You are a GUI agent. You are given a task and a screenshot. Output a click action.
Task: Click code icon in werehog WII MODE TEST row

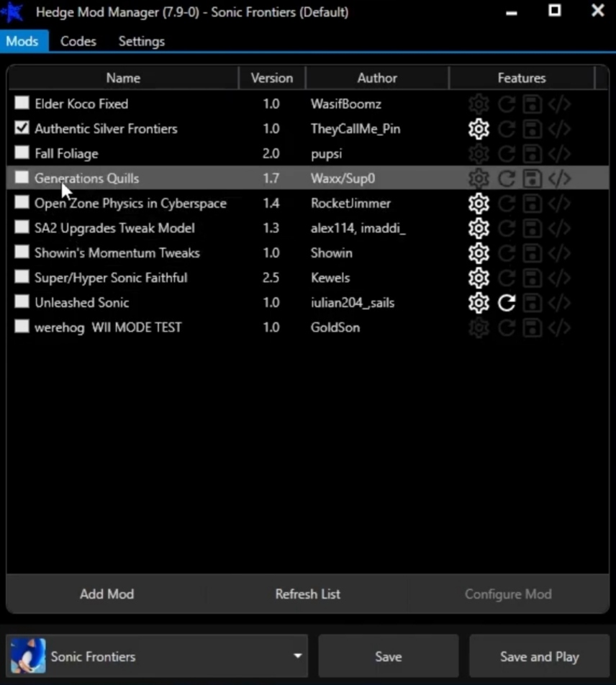(560, 327)
